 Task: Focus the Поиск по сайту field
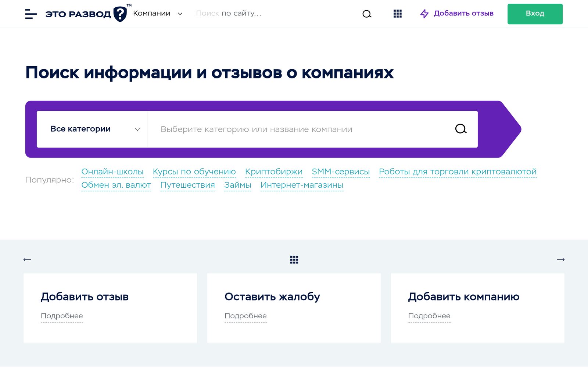pyautogui.click(x=274, y=14)
